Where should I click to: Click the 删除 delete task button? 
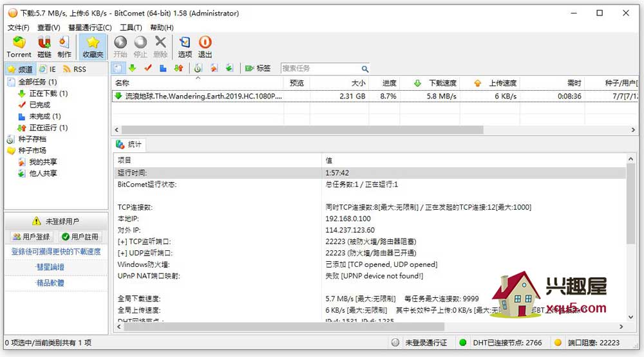(x=160, y=47)
